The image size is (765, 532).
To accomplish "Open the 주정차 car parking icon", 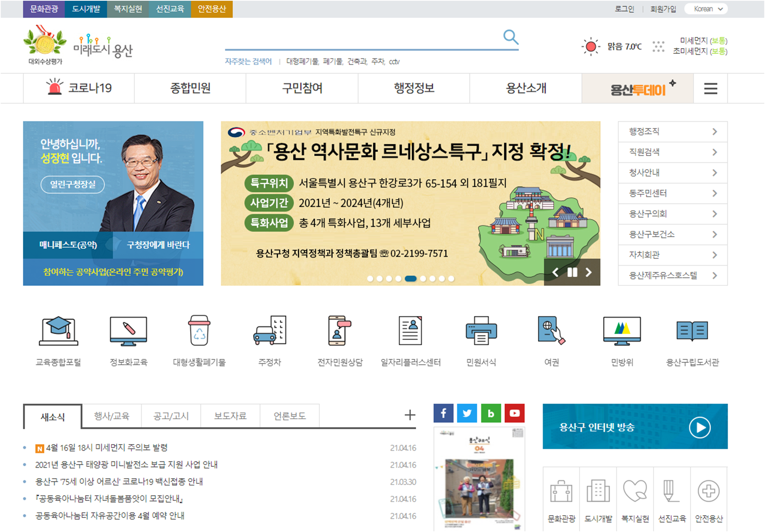I will (270, 331).
